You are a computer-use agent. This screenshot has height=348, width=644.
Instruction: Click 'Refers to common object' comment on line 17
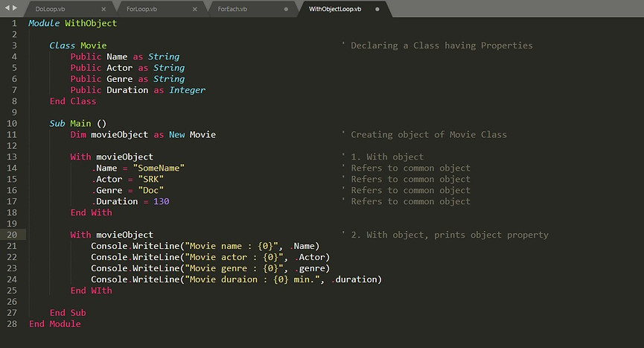[406, 202]
